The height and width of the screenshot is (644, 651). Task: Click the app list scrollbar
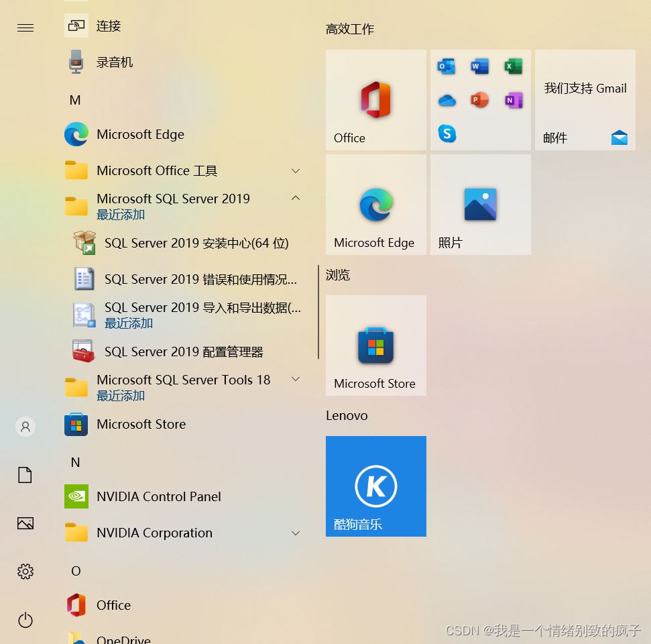(x=318, y=312)
